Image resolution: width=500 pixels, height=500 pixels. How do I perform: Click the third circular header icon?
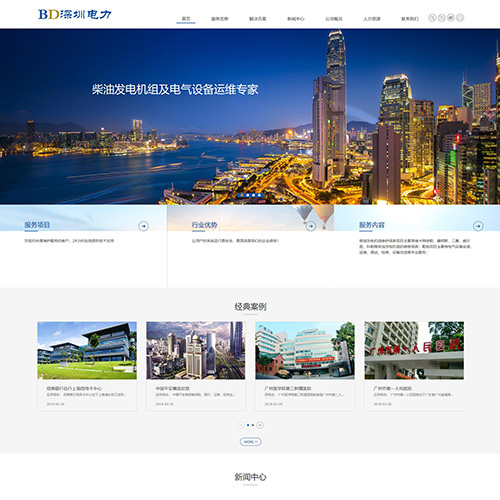[x=451, y=18]
